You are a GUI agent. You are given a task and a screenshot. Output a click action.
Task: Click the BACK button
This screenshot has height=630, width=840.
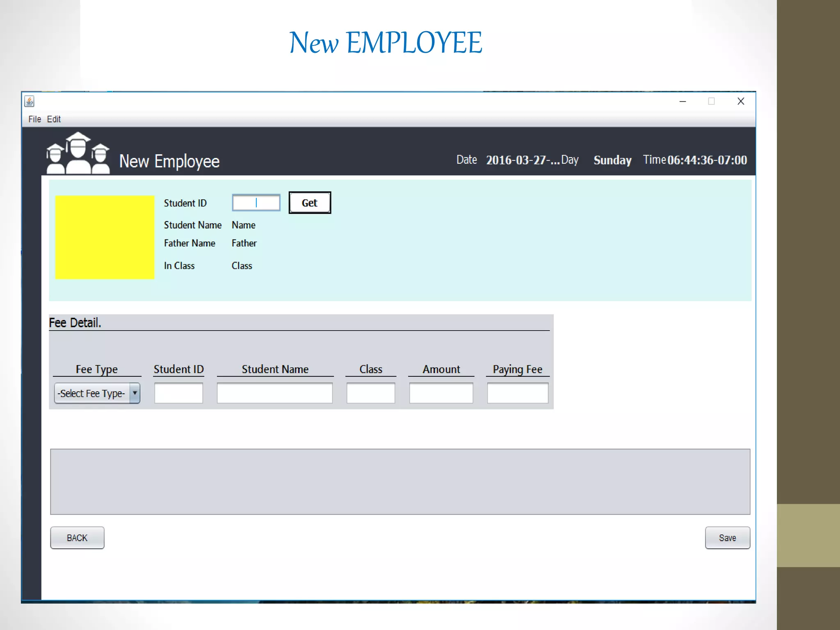(77, 538)
